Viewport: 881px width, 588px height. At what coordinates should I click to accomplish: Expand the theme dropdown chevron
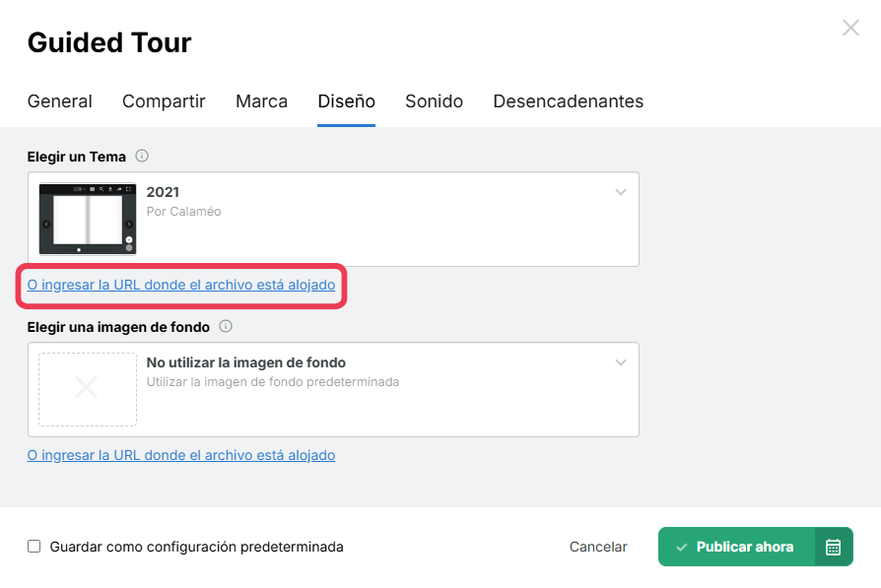tap(620, 192)
